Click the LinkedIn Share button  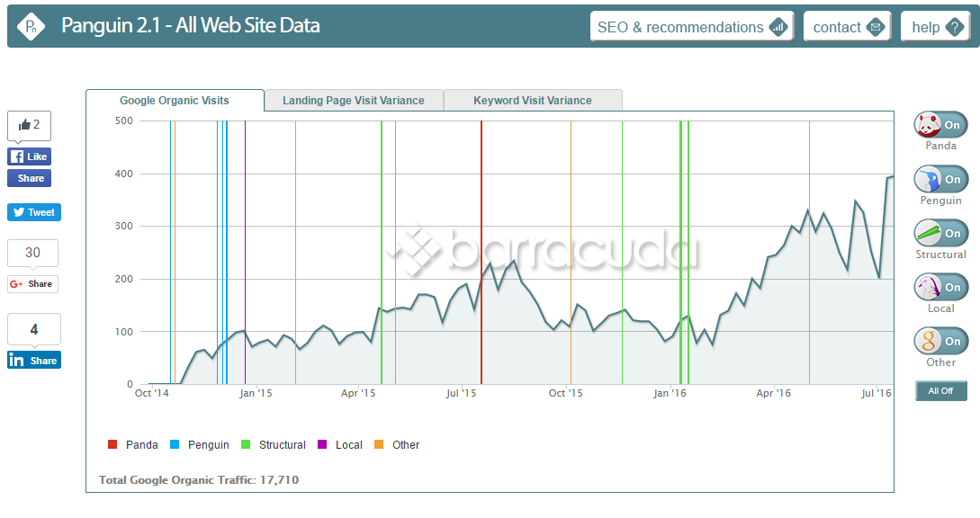(34, 360)
